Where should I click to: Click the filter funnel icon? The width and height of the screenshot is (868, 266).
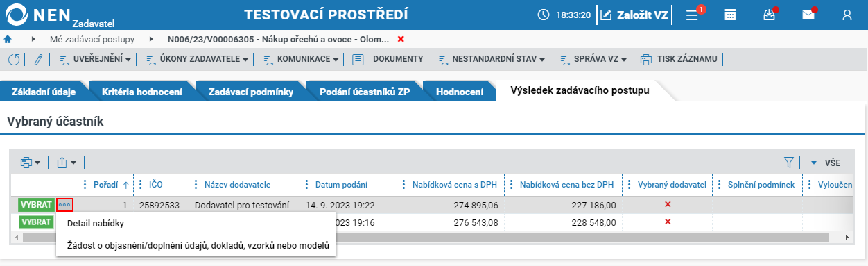(788, 163)
